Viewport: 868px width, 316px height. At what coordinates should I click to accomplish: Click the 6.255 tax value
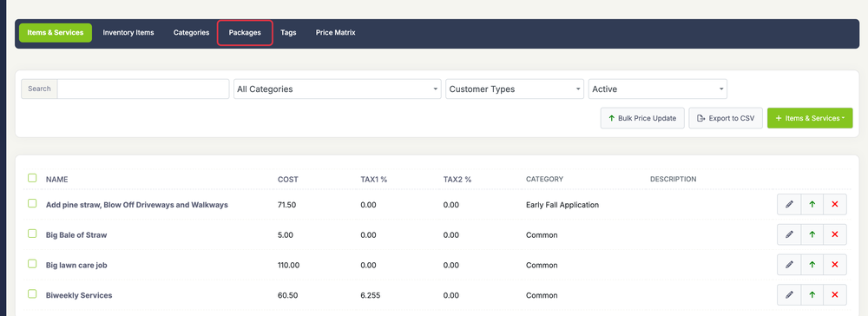(370, 295)
